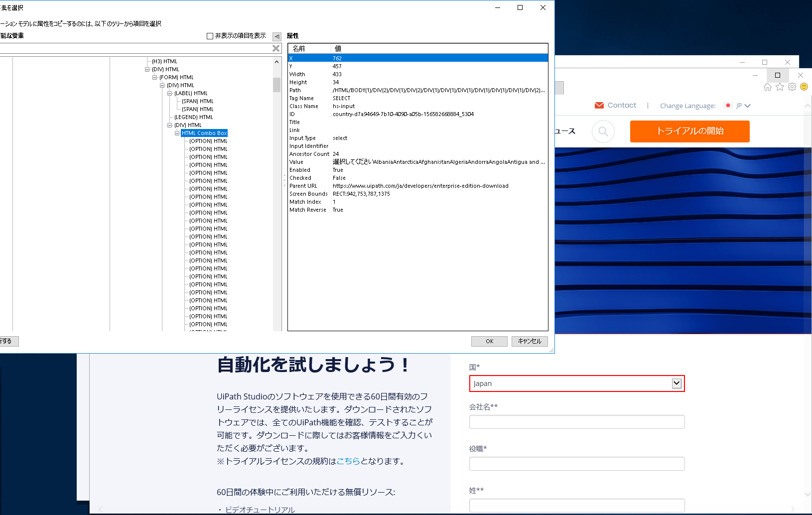The height and width of the screenshot is (515, 812).
Task: Select the (LEGEND) HTML tree row
Action: [193, 118]
